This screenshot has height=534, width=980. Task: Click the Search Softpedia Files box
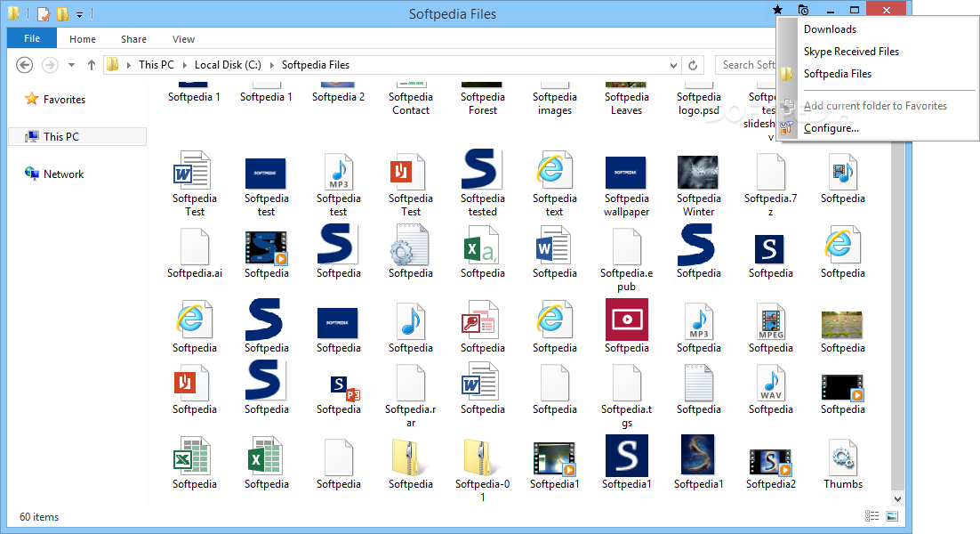(x=746, y=65)
